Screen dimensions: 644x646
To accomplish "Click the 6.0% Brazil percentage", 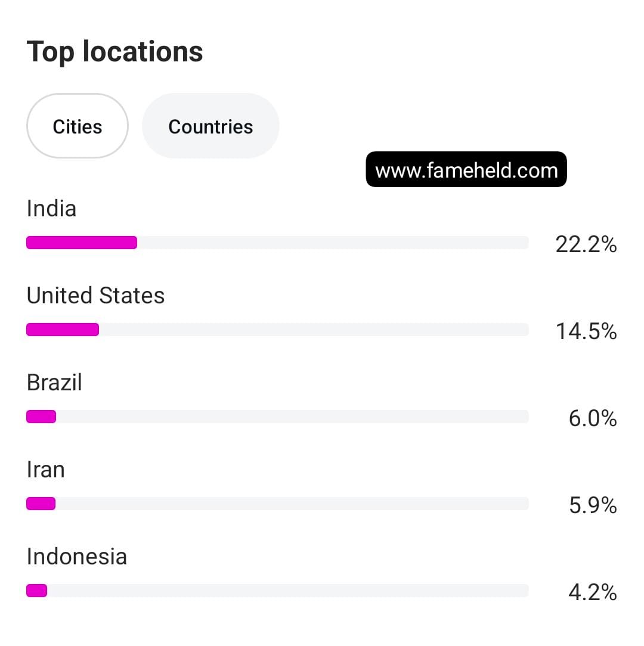I will pos(592,418).
